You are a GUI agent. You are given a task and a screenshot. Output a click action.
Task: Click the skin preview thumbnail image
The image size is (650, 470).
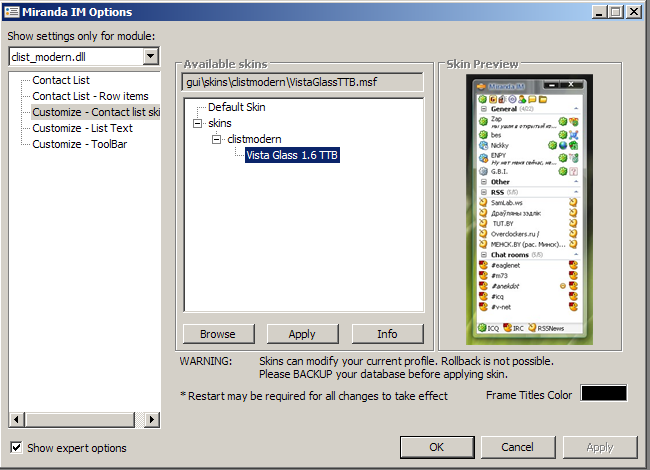point(529,209)
